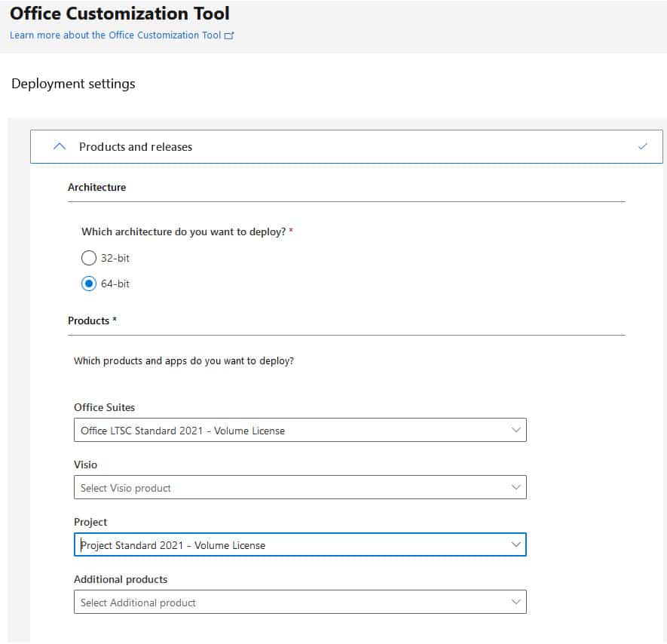Screen dimensions: 667x644
Task: Click the Office Suites dropdown chevron icon
Action: point(517,430)
